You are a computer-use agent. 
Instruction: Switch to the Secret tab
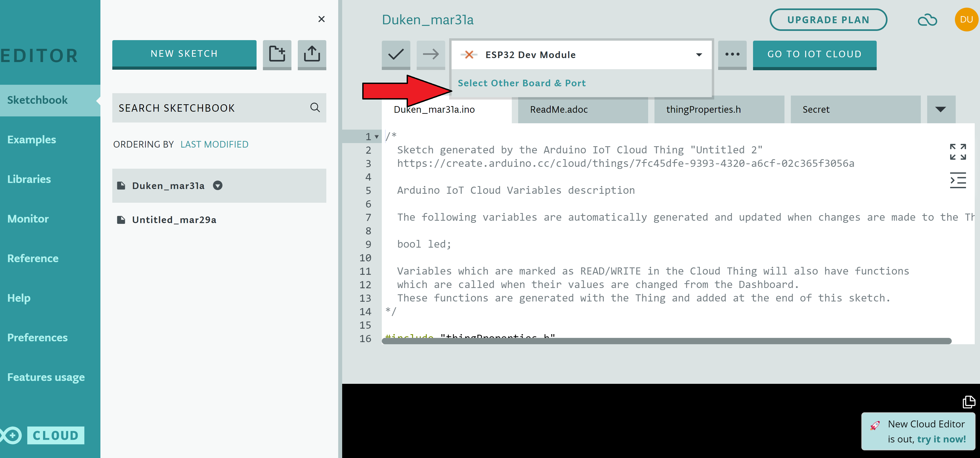855,110
